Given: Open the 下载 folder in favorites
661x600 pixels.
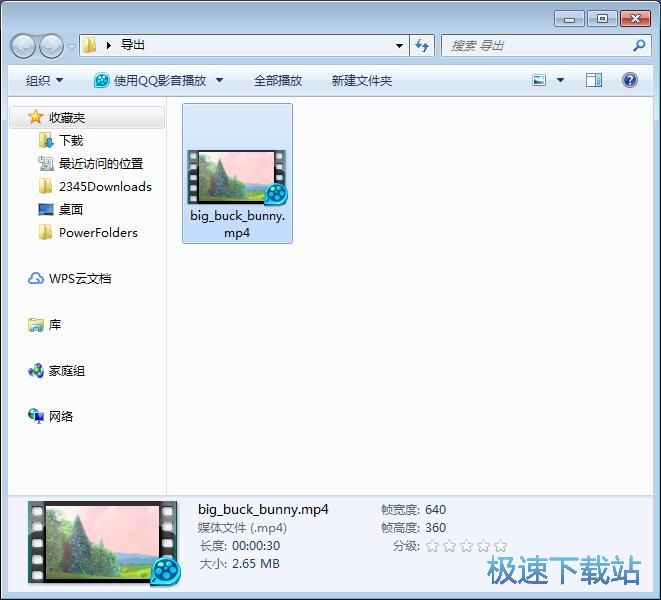Looking at the screenshot, I should tap(71, 140).
